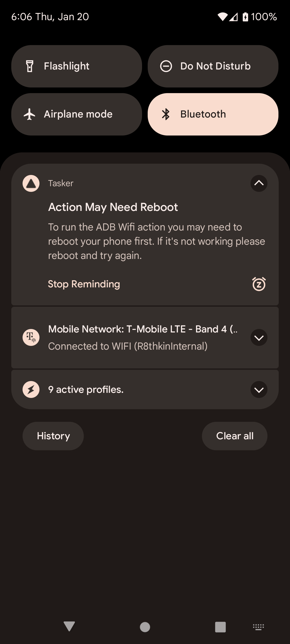Image resolution: width=290 pixels, height=644 pixels.
Task: Enable Do Not Disturb
Action: 213,66
